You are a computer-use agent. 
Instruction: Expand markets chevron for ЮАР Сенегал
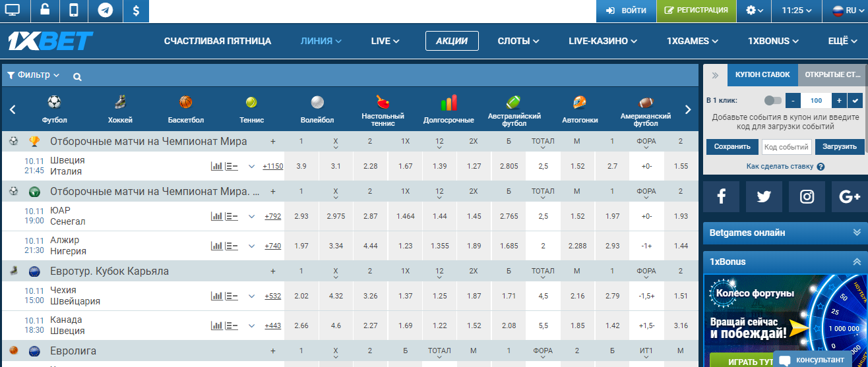pyautogui.click(x=251, y=216)
